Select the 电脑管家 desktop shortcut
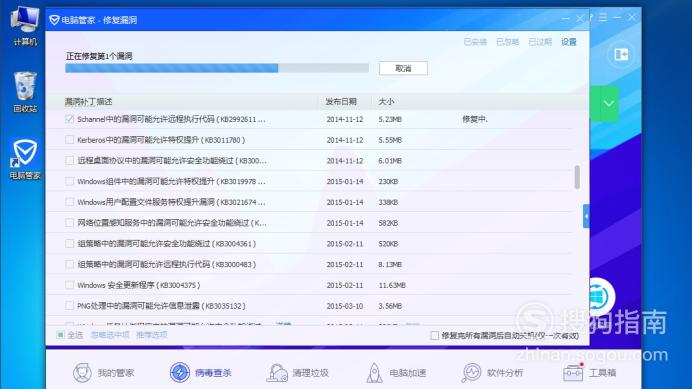 coord(25,160)
